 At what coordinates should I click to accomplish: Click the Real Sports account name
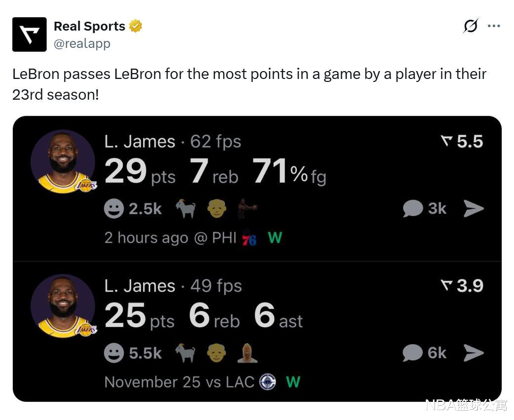(89, 26)
